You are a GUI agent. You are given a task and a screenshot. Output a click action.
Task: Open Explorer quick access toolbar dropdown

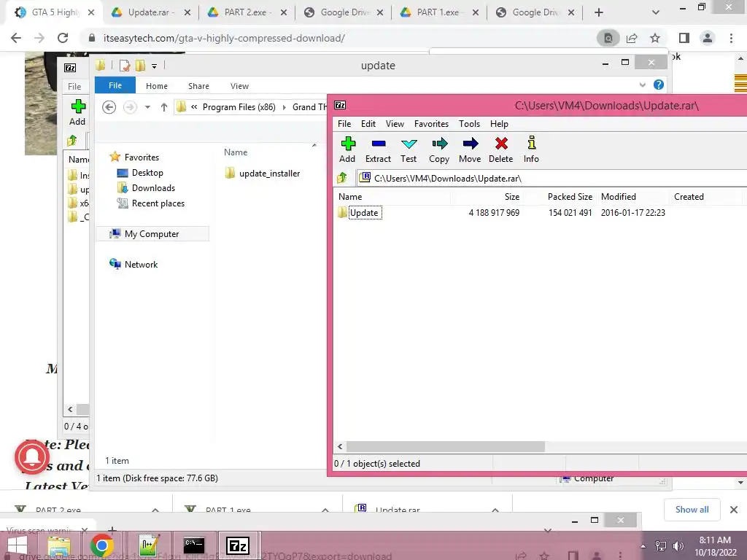[x=155, y=66]
